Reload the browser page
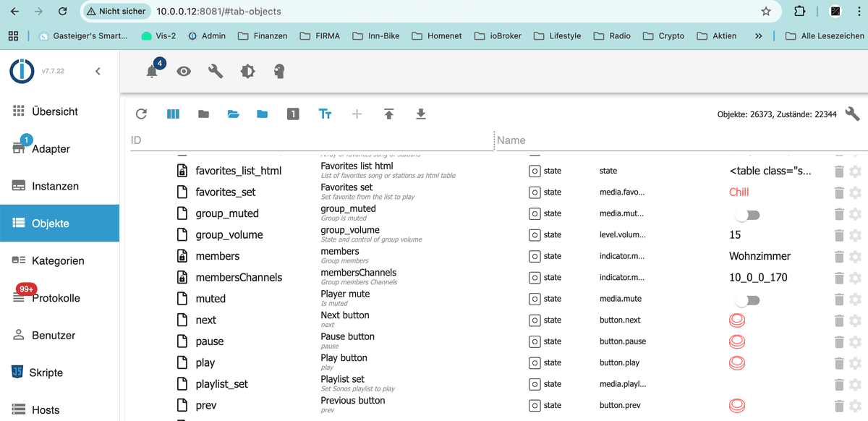Image resolution: width=868 pixels, height=421 pixels. point(63,12)
